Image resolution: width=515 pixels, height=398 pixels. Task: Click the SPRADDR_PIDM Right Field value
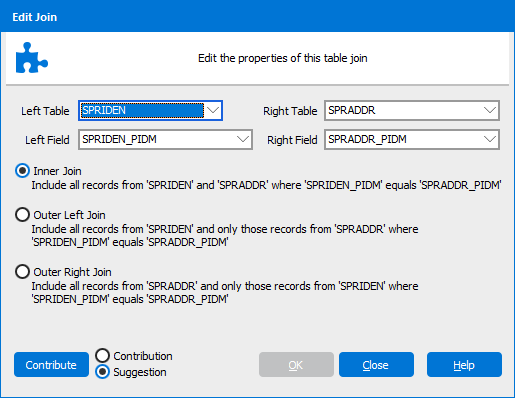click(412, 139)
